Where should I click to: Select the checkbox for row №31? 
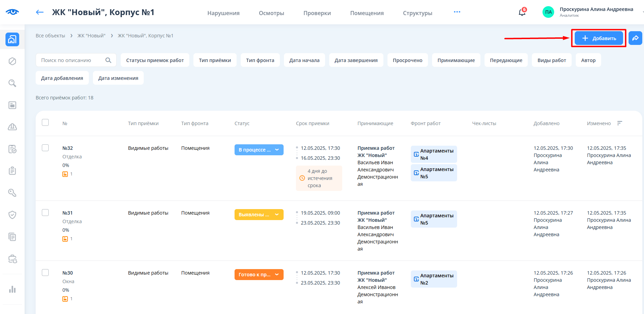tap(45, 213)
